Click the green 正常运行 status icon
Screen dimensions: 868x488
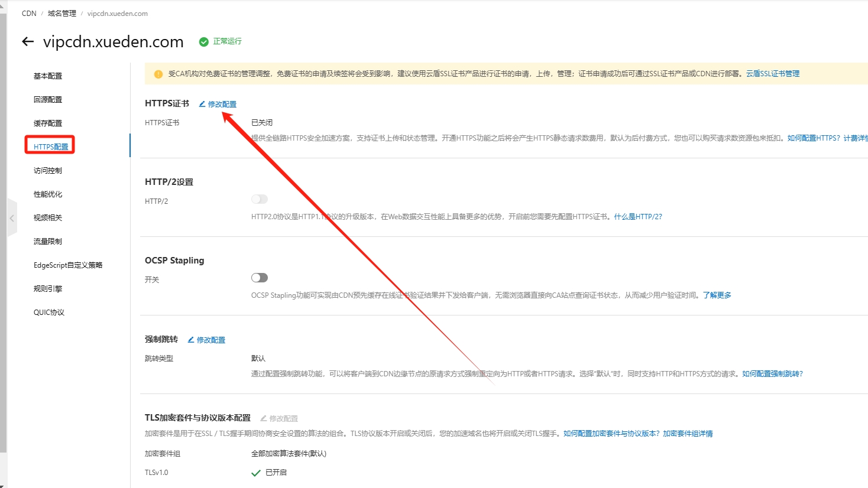(x=204, y=41)
